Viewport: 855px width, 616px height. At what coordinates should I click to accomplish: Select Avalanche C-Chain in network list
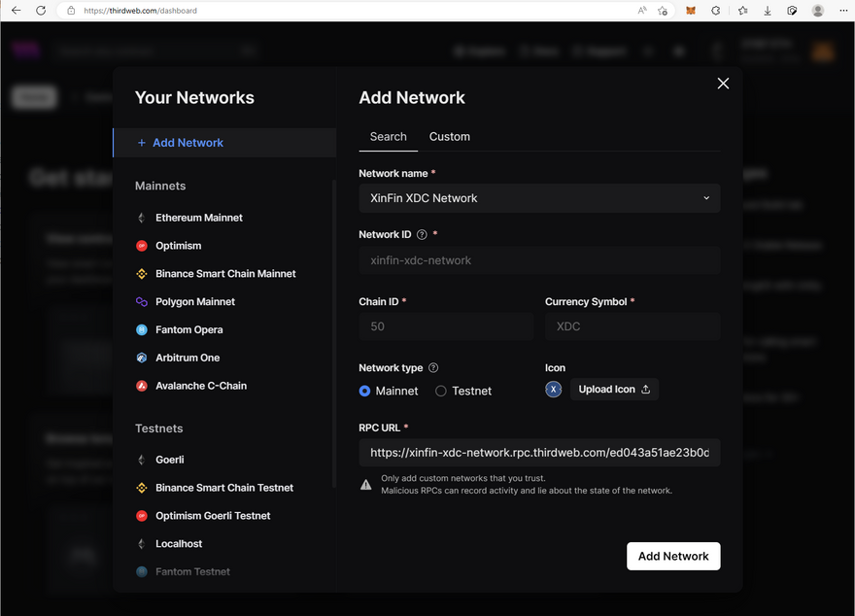coord(201,386)
